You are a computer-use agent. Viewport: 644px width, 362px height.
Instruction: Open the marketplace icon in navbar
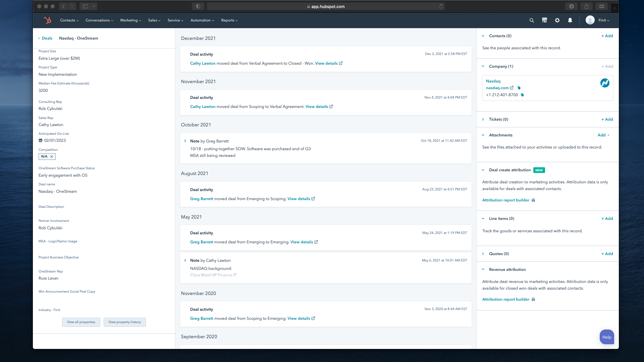544,20
